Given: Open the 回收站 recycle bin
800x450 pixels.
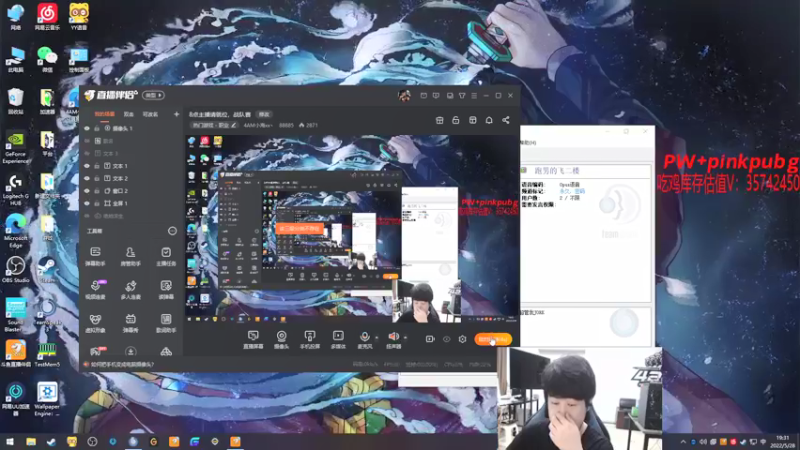Looking at the screenshot, I should (15, 101).
